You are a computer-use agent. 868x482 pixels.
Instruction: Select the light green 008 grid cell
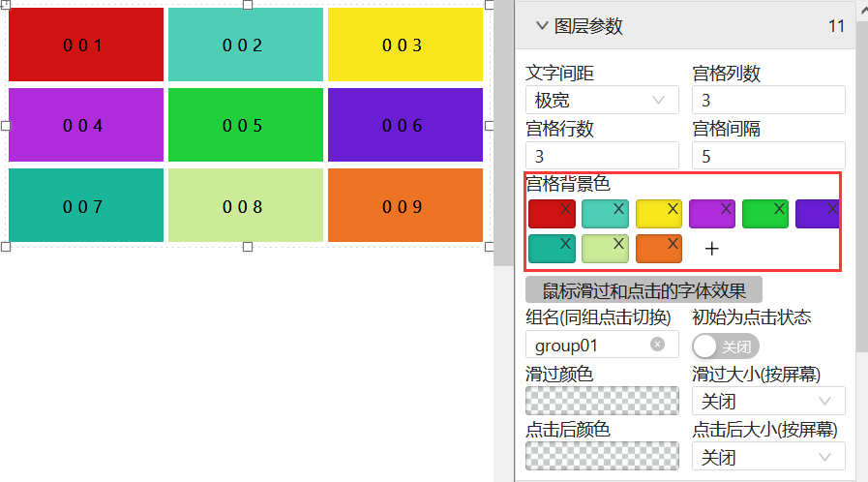point(246,205)
